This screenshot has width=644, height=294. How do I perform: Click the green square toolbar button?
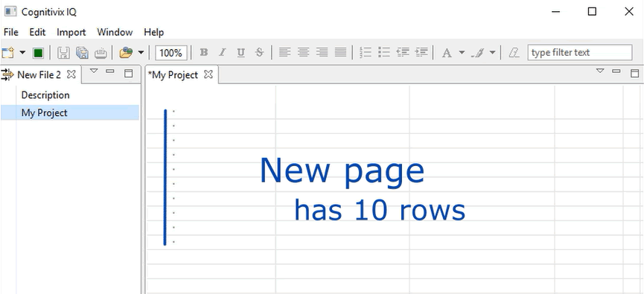coord(38,53)
